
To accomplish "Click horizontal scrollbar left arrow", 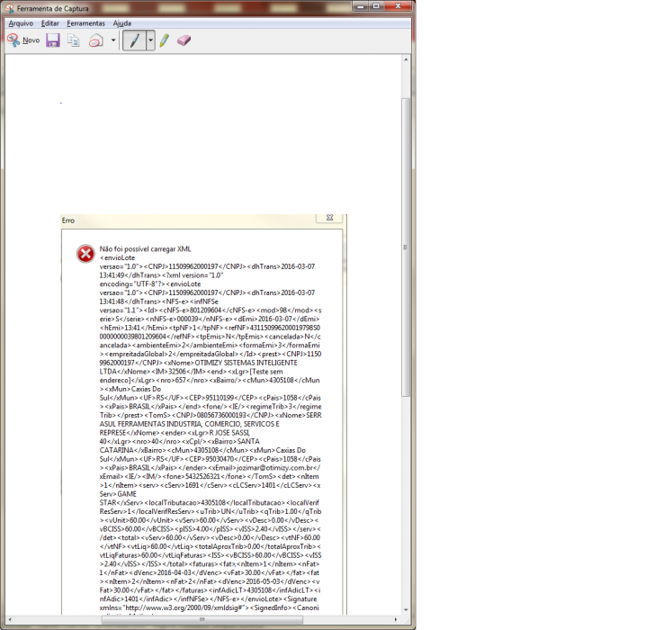I will click(10, 619).
